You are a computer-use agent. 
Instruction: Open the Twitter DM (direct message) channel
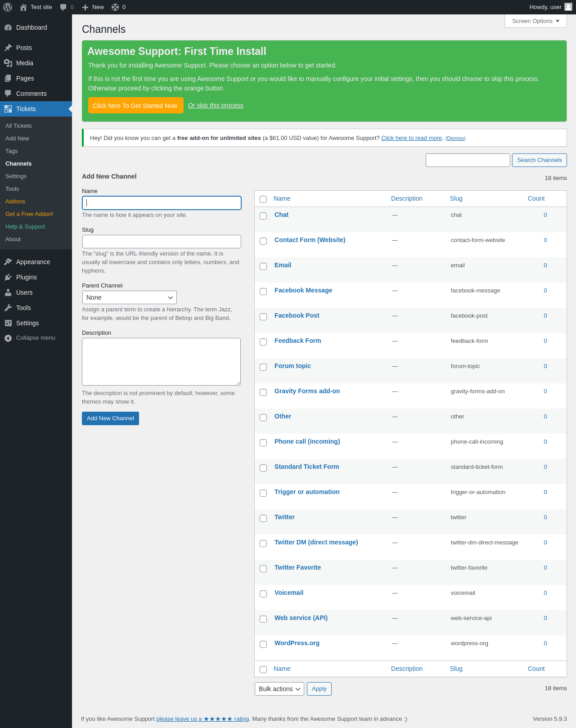316,542
